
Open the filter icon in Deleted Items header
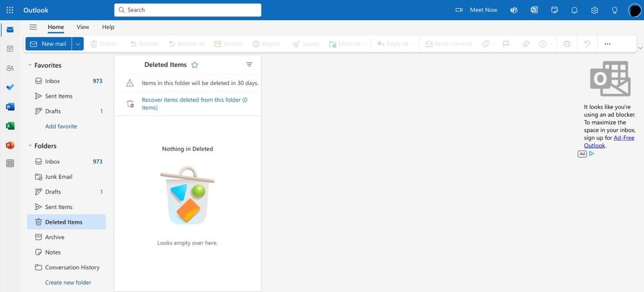249,64
